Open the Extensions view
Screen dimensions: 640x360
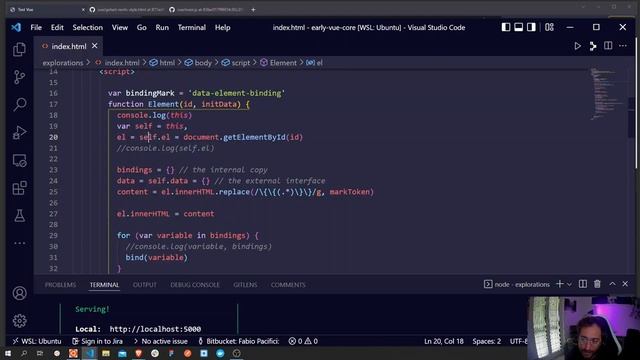19,188
